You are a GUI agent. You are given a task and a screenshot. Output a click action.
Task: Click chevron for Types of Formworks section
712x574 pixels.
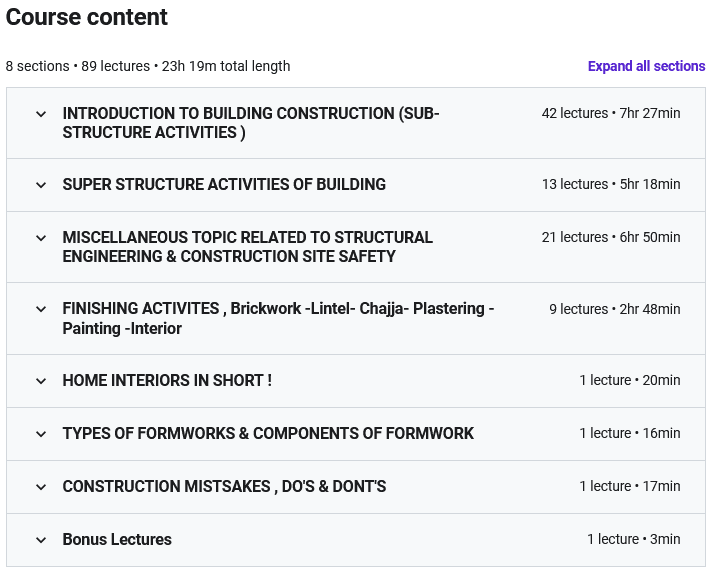[41, 434]
